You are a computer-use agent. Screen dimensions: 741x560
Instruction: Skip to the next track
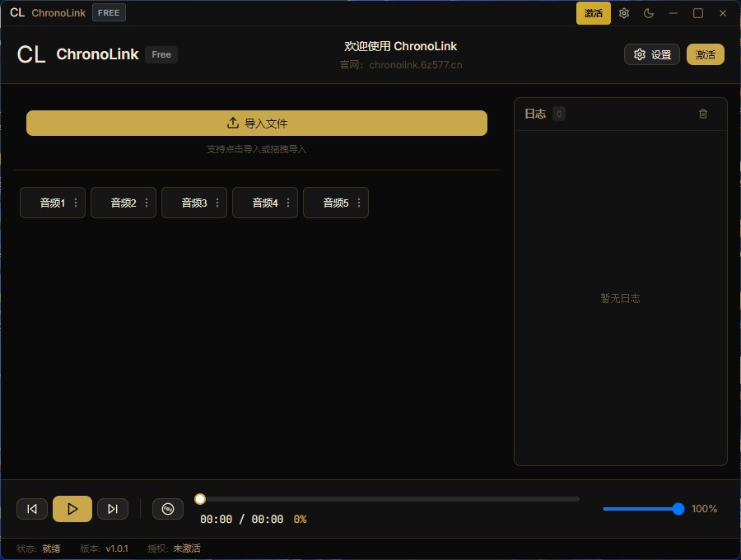pos(113,509)
